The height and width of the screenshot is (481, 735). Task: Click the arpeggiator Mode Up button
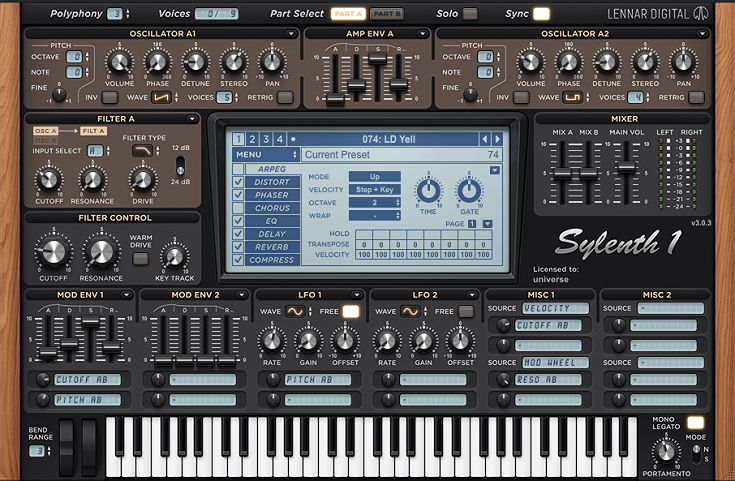[375, 177]
